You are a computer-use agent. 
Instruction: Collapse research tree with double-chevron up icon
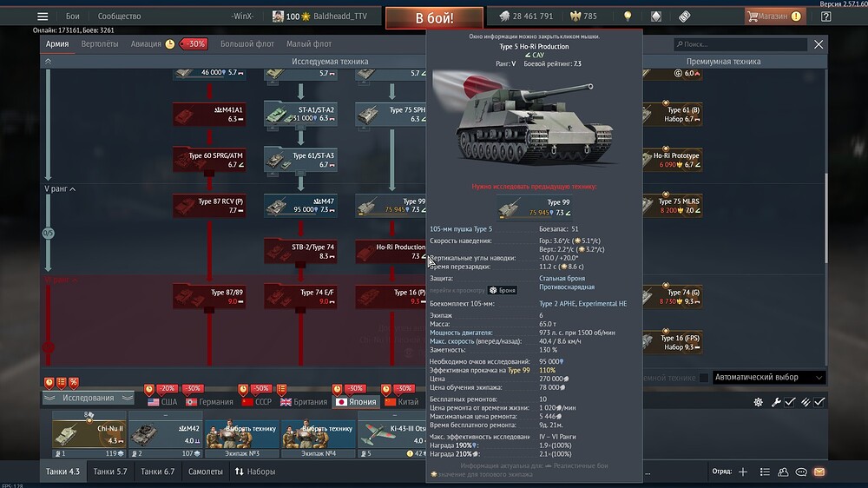click(48, 62)
